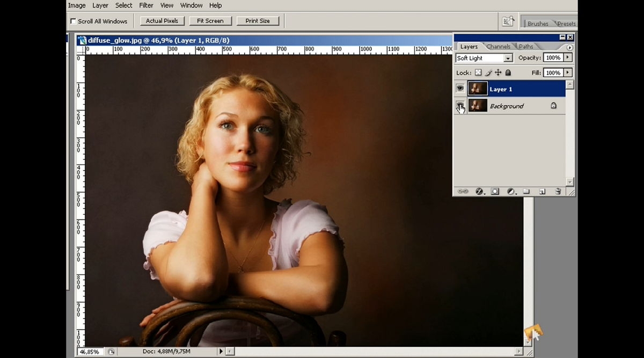644x358 pixels.
Task: Open the Layer menu
Action: pyautogui.click(x=100, y=5)
